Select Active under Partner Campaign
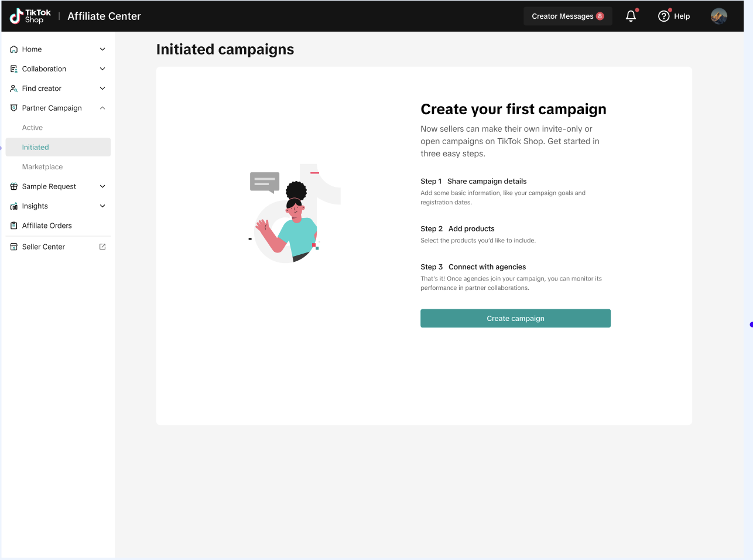This screenshot has width=753, height=560. tap(33, 128)
